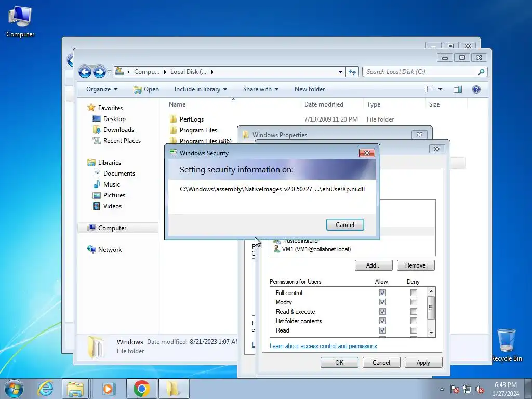Click Apply in the permissions dialog

point(423,362)
